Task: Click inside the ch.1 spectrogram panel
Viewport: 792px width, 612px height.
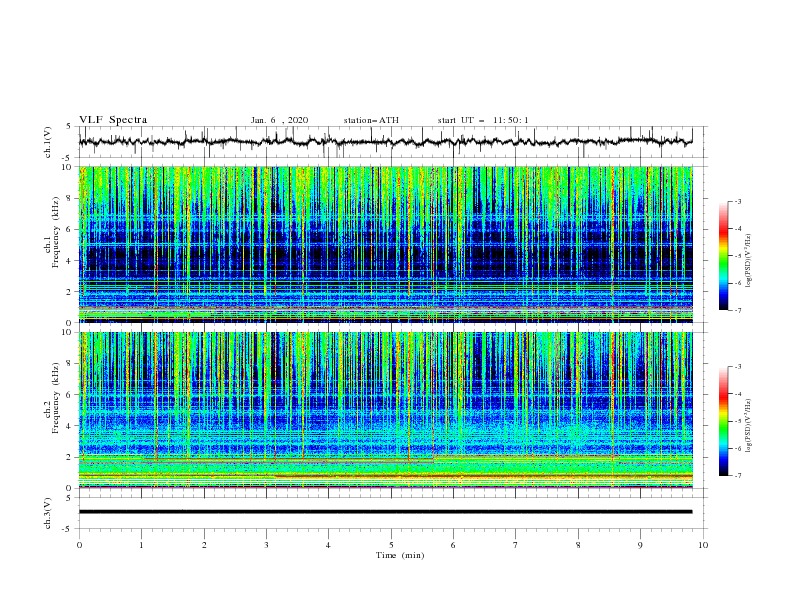Action: (x=386, y=244)
